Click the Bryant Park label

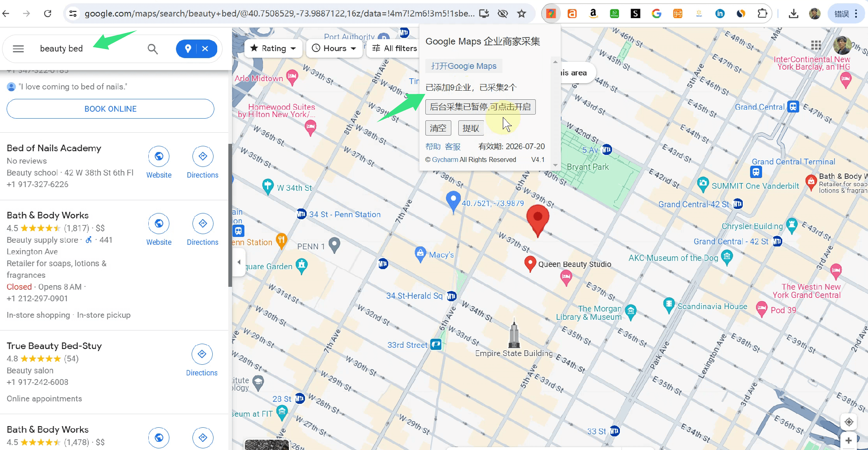(x=588, y=167)
